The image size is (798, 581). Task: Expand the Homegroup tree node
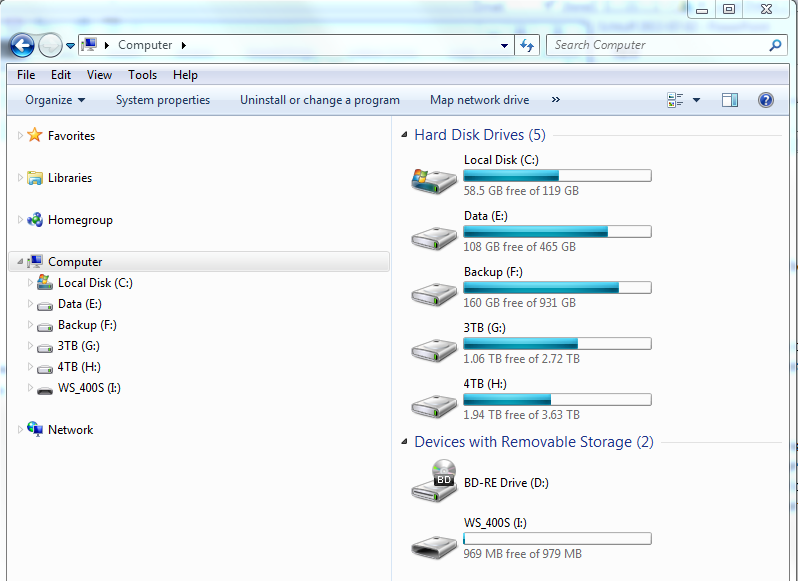tap(20, 220)
